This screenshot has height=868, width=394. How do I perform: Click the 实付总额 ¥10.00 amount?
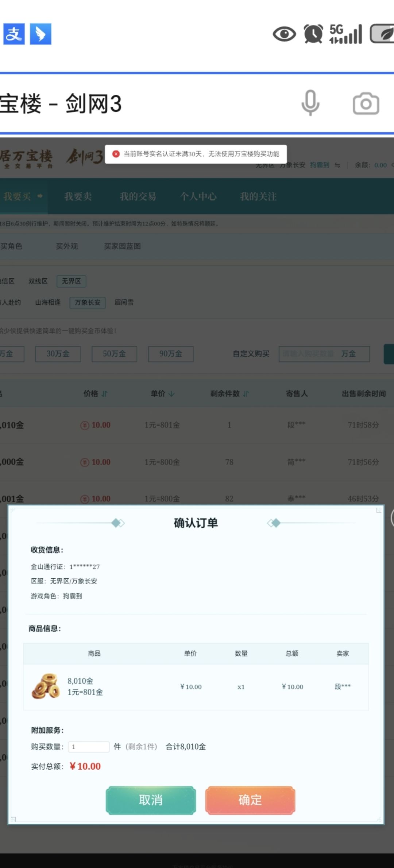[85, 766]
